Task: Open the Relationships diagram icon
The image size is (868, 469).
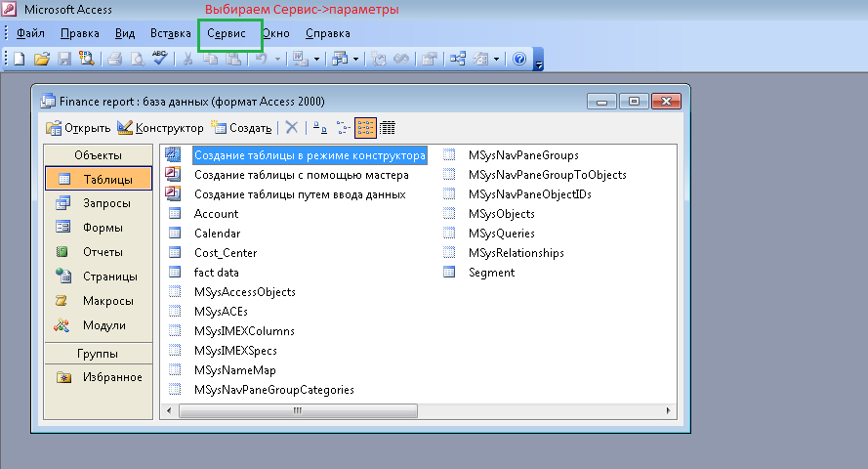Action: coord(458,59)
